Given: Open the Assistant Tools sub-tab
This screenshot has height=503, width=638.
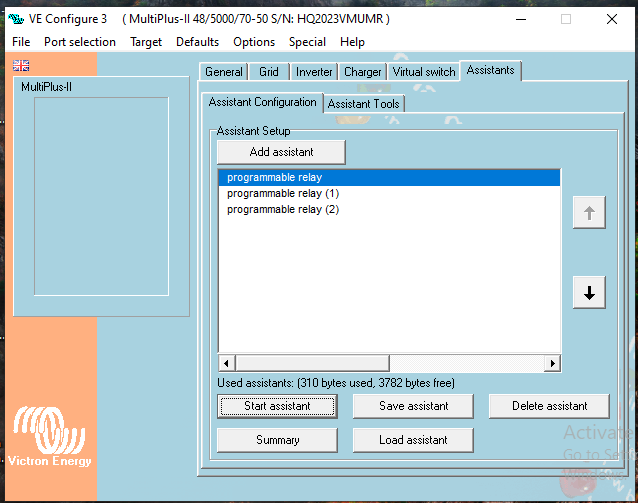Looking at the screenshot, I should tap(363, 104).
